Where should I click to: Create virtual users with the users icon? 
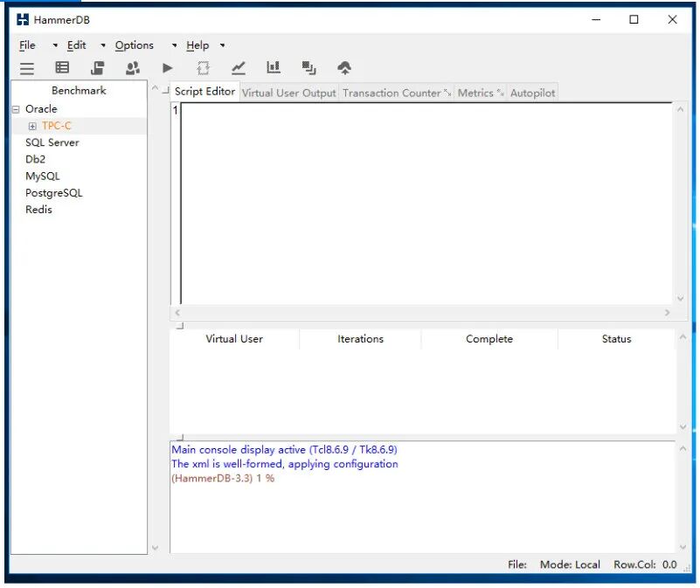pos(133,68)
